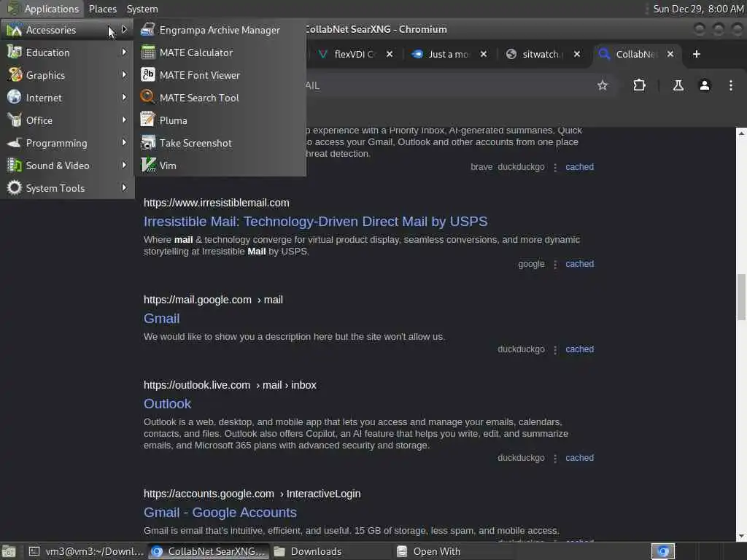This screenshot has width=747, height=560.
Task: Click the Programming category icon
Action: tap(15, 143)
